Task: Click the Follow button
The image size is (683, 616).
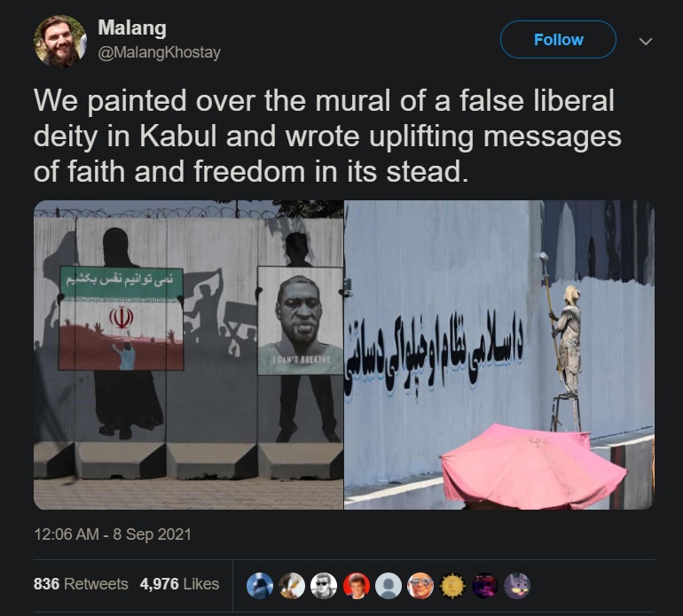Action: (x=558, y=40)
